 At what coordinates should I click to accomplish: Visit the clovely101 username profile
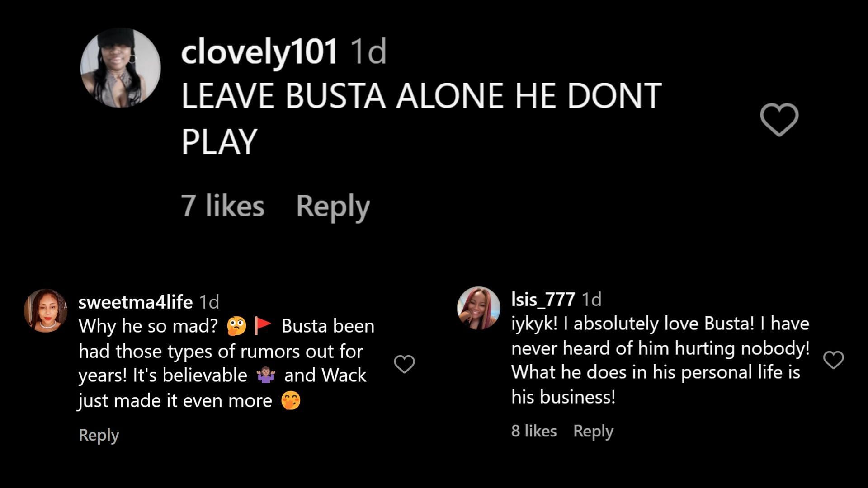click(259, 51)
